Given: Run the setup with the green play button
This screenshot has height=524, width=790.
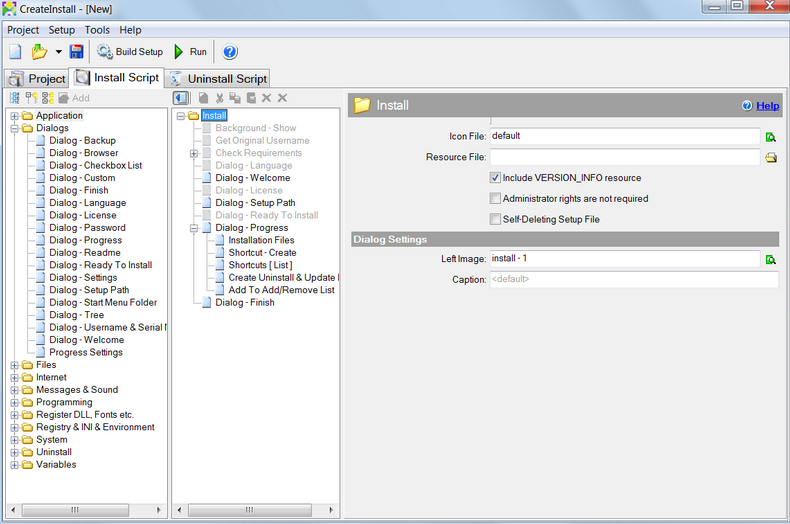Looking at the screenshot, I should click(x=190, y=51).
